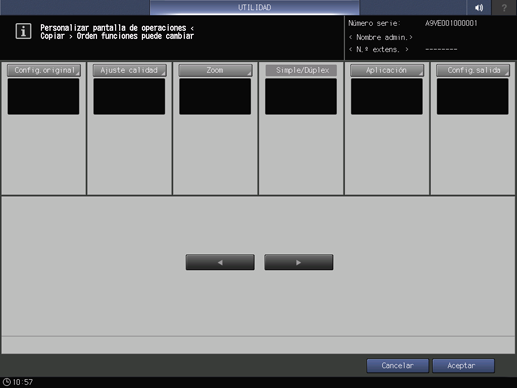Select the Ajuste calidad function button

point(129,70)
